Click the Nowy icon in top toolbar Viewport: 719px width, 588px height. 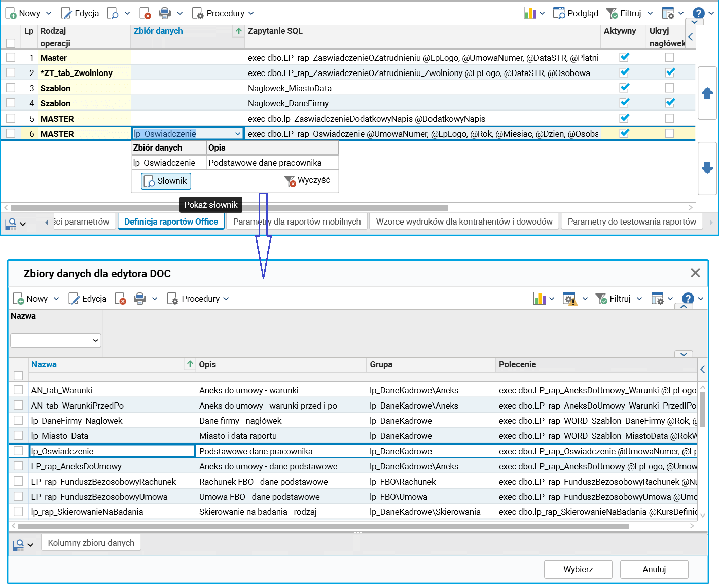(x=11, y=13)
